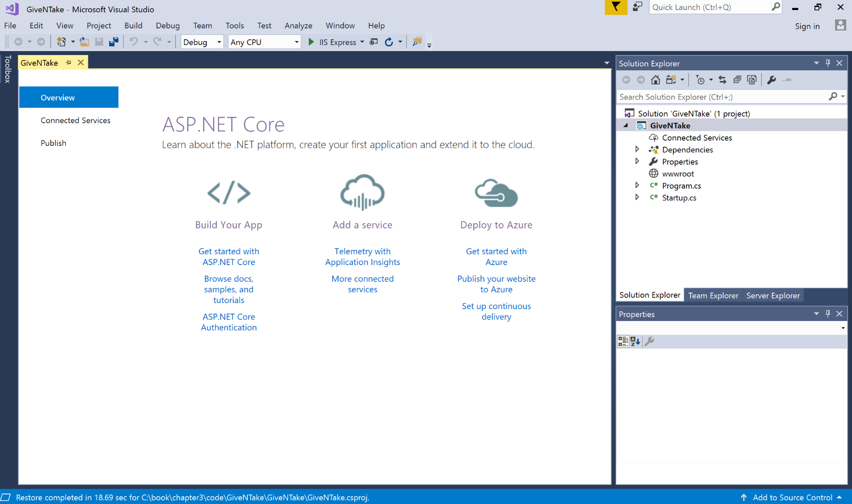
Task: Open Telemetry with Application Insights link
Action: [x=362, y=256]
